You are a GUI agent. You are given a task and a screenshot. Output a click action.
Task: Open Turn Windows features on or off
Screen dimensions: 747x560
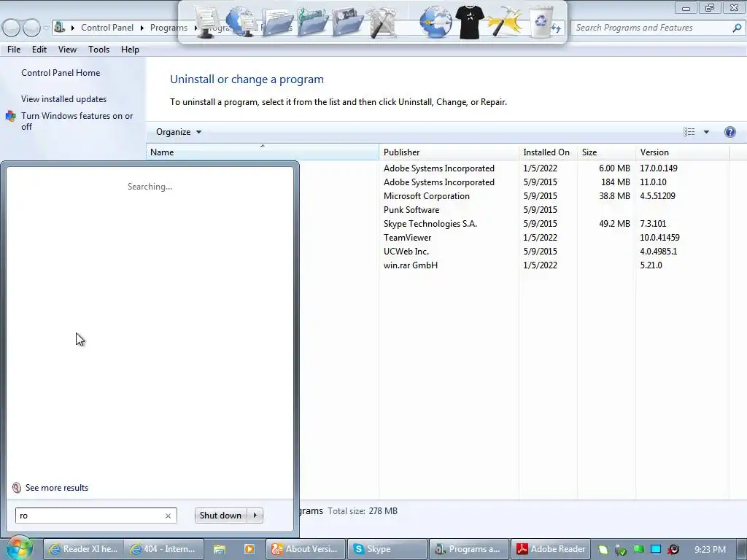point(77,121)
